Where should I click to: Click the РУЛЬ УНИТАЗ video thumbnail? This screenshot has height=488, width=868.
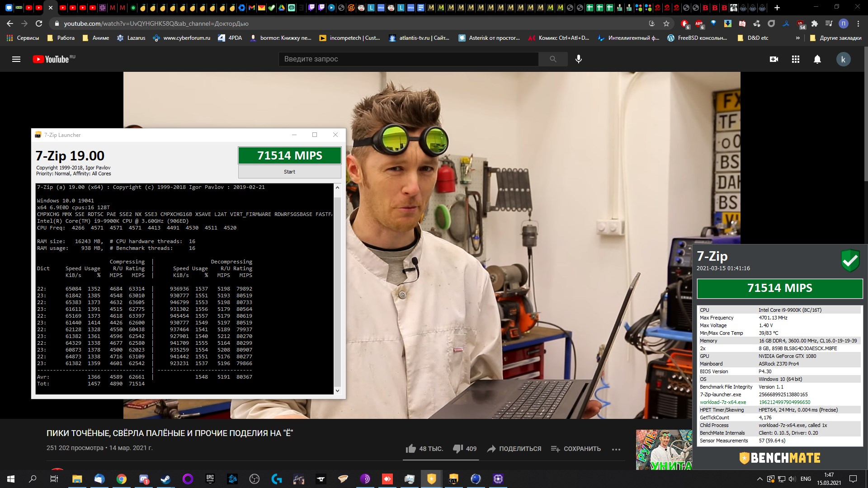coord(664,450)
